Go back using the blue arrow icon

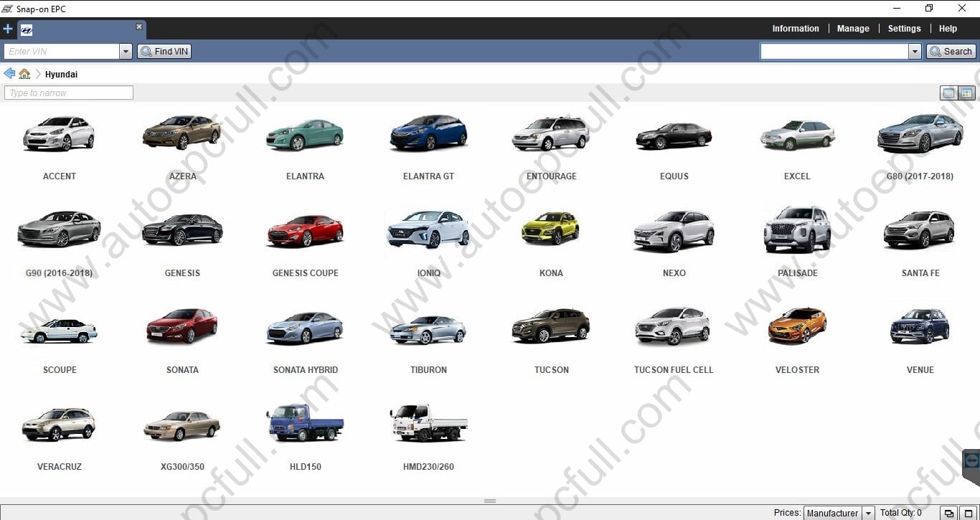click(9, 74)
